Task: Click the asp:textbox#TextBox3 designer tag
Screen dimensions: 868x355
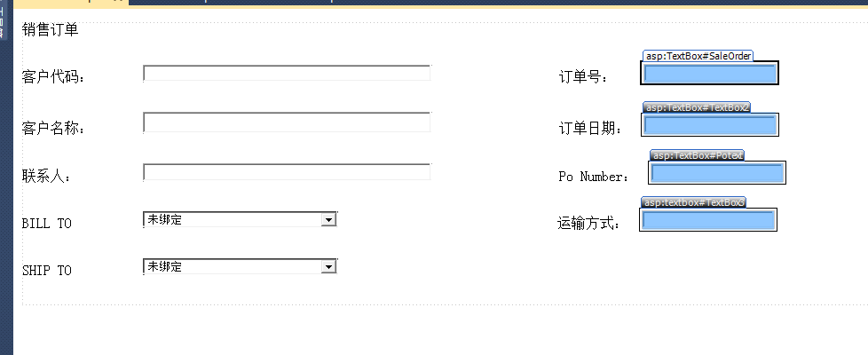Action: (x=693, y=202)
